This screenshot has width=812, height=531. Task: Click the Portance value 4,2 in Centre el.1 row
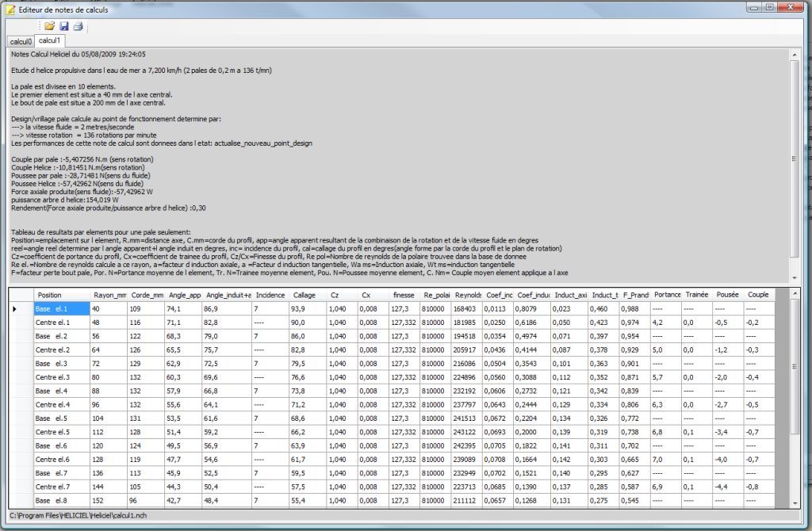click(666, 323)
